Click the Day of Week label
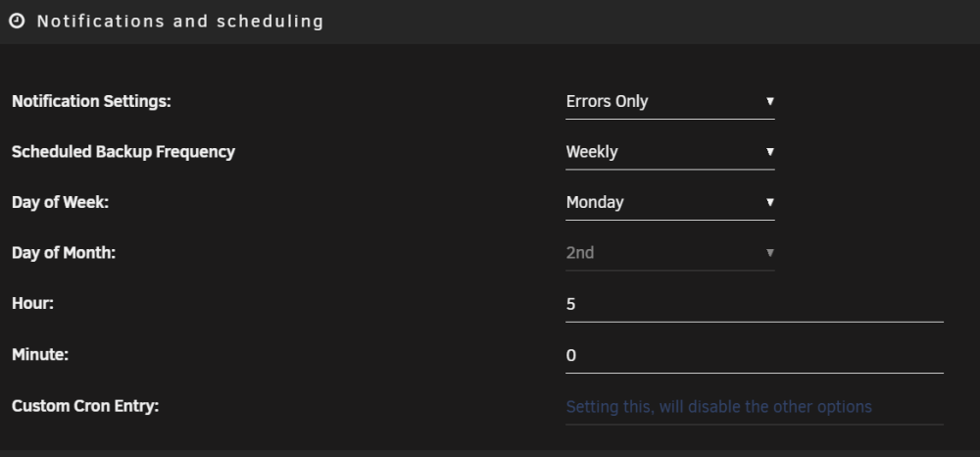The width and height of the screenshot is (980, 457). pyautogui.click(x=60, y=203)
